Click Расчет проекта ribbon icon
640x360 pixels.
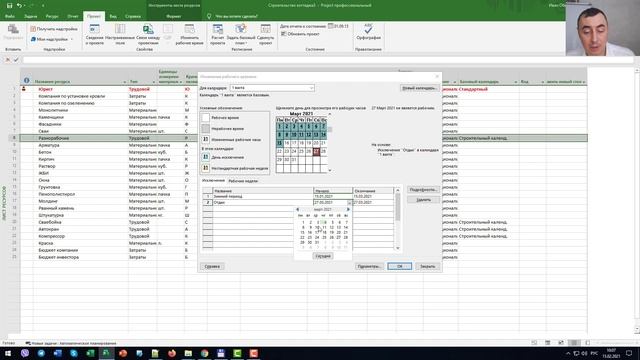point(218,34)
